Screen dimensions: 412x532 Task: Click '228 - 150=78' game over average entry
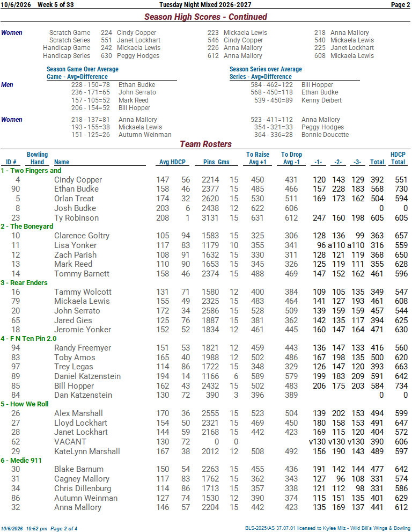(x=91, y=85)
